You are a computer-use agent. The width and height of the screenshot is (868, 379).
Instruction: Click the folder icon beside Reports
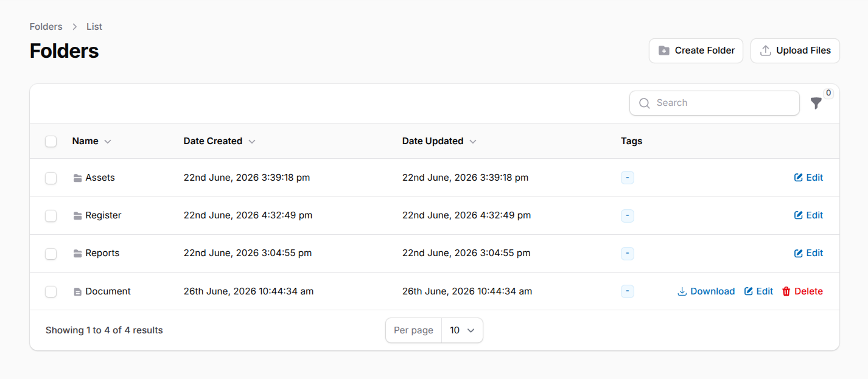[77, 254]
